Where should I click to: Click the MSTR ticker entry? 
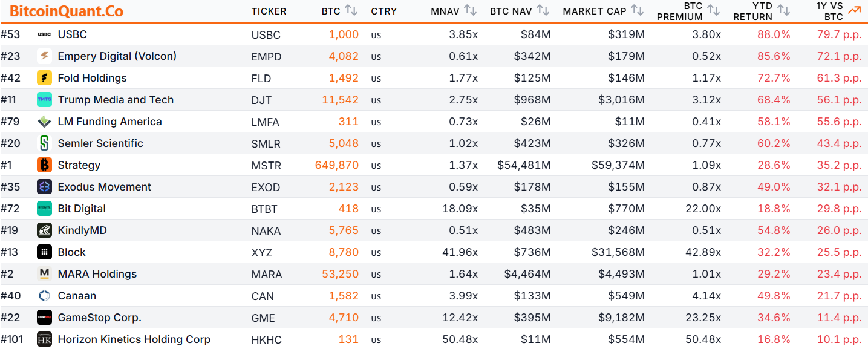(267, 165)
